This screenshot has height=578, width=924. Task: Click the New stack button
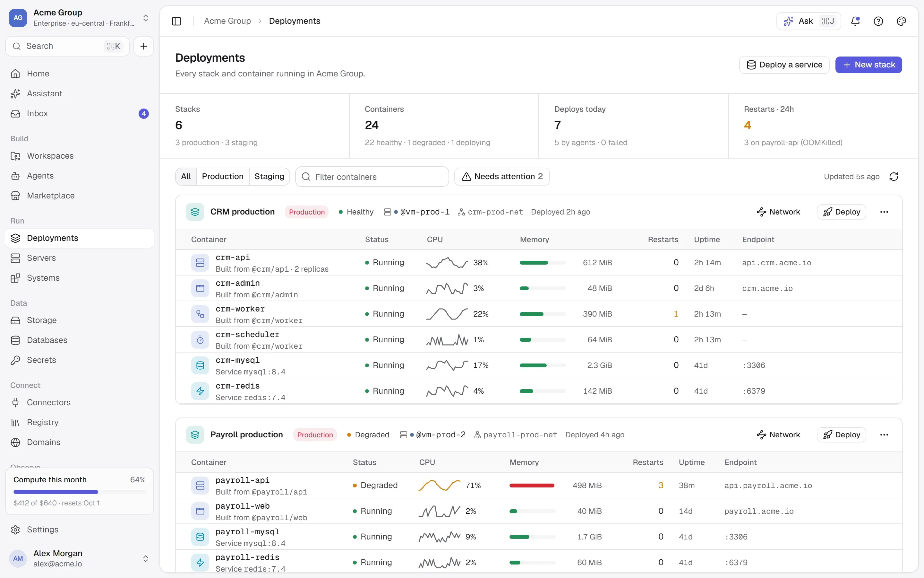pos(868,65)
